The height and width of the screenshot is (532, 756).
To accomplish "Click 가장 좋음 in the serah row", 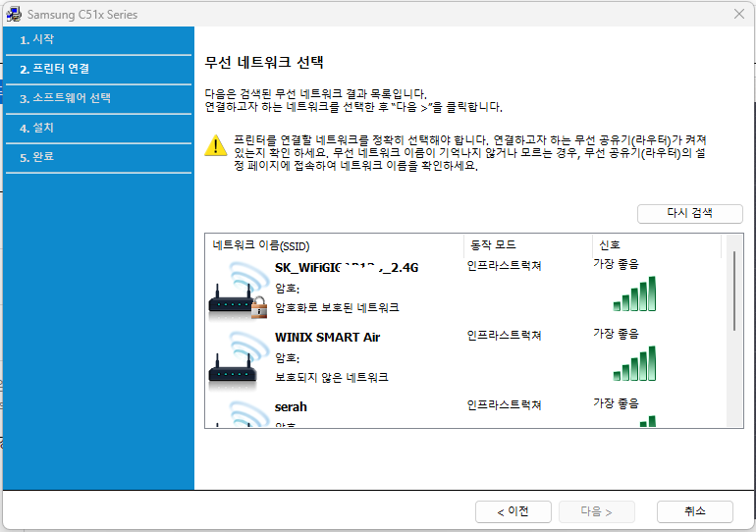I will pos(616,402).
